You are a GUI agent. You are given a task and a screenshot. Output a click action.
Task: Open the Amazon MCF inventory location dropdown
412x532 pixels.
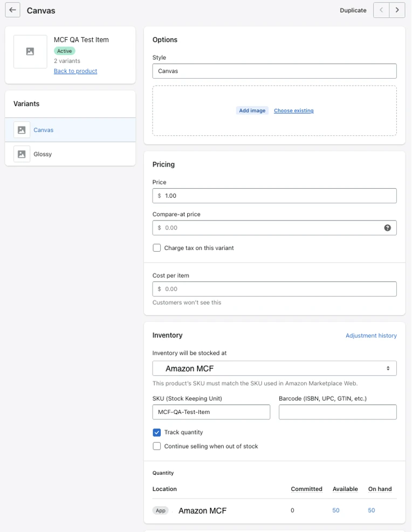(274, 368)
